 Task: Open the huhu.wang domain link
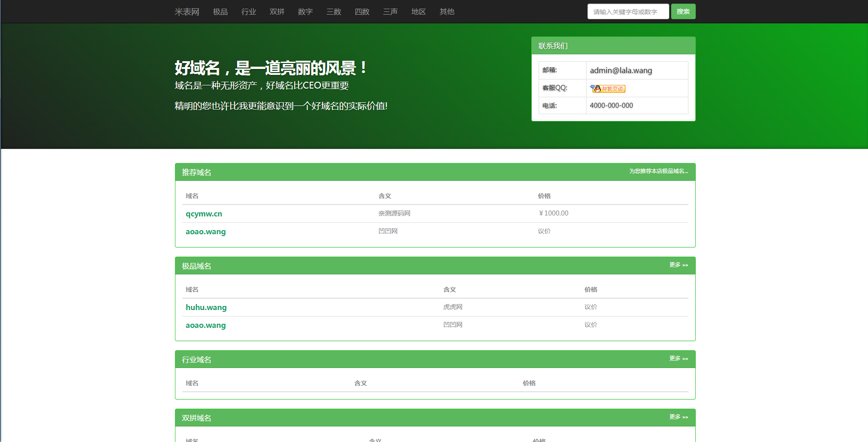(206, 307)
